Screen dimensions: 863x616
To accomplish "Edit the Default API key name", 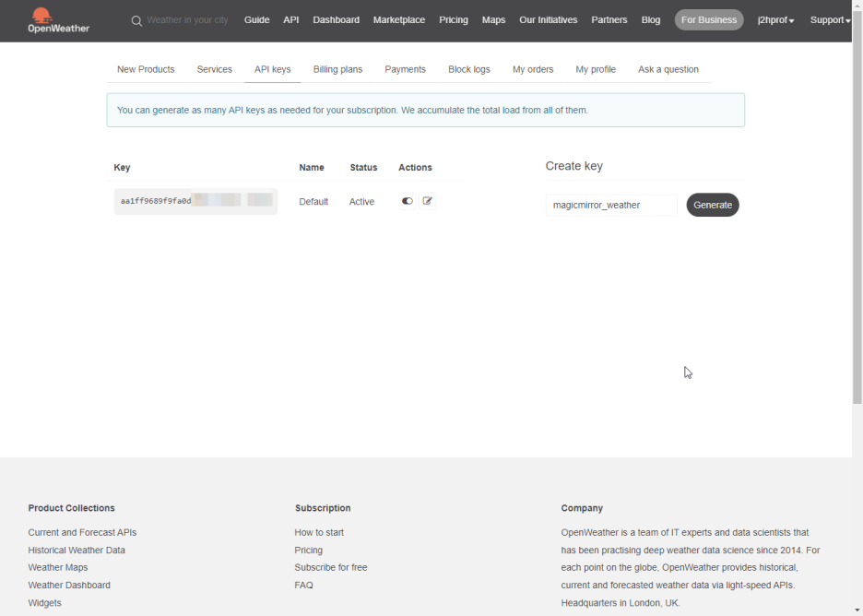I will tap(428, 201).
